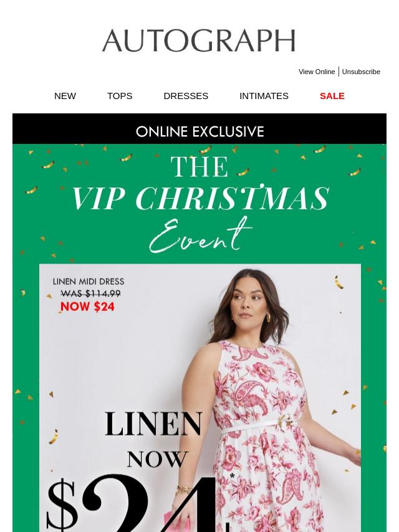The width and height of the screenshot is (399, 532).
Task: Click the script Event lettering
Action: [x=200, y=235]
